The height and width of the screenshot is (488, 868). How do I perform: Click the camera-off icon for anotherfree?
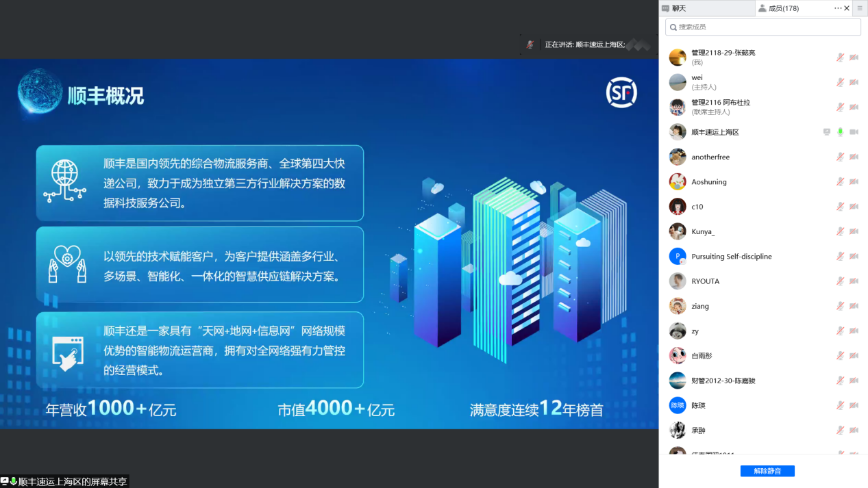[x=854, y=157]
